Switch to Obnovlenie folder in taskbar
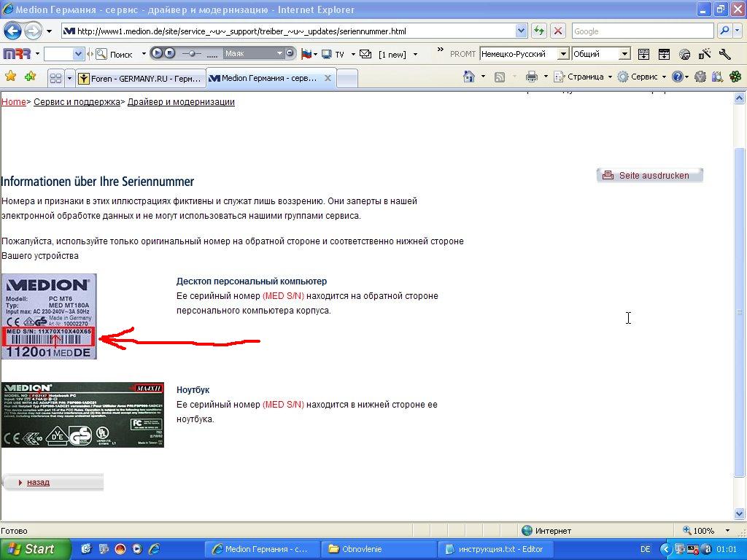747x560 pixels. (379, 549)
